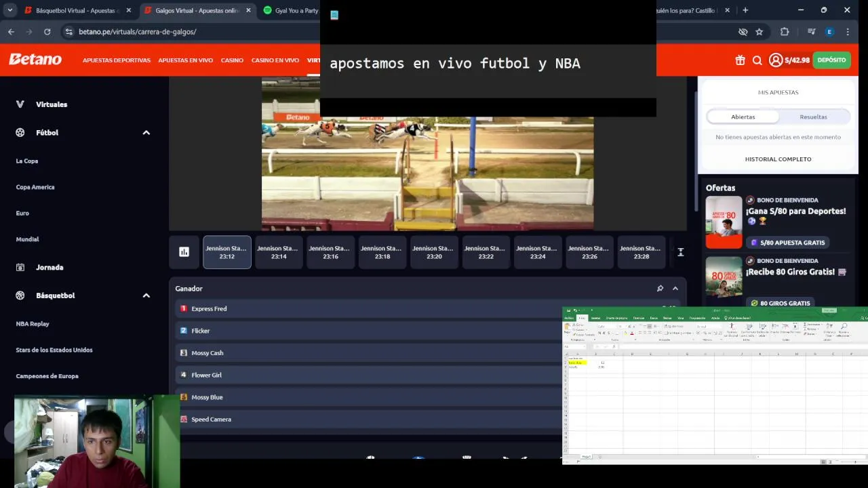The width and height of the screenshot is (868, 488).
Task: Click the green Depósito button
Action: point(831,60)
